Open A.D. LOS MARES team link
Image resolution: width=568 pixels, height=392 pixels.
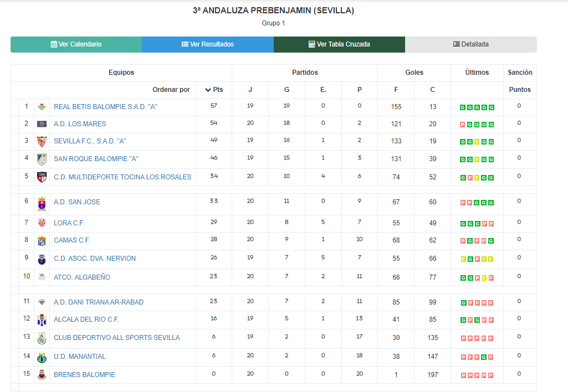coord(80,124)
